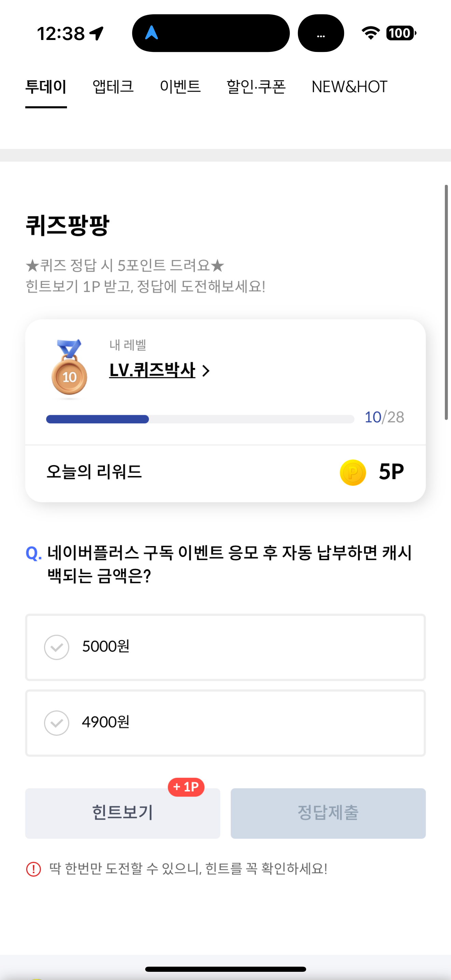Open the LV.퀴즈박사 level link
The height and width of the screenshot is (980, 451).
tap(152, 370)
